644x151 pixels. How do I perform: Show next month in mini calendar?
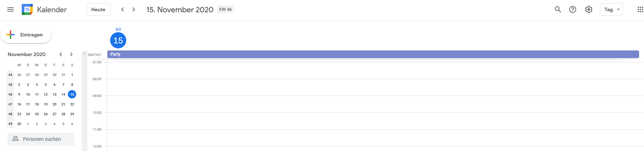(x=71, y=54)
